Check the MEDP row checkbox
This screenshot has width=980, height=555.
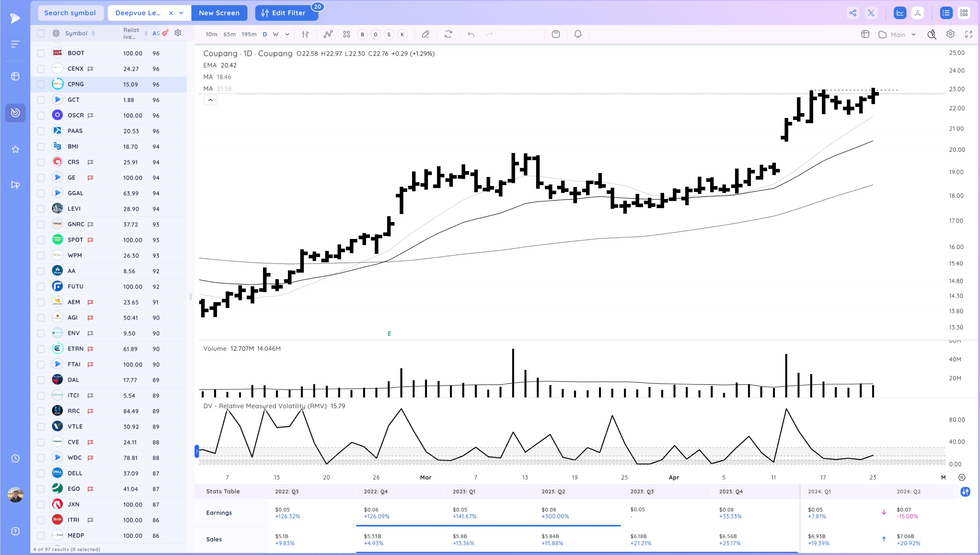click(x=41, y=536)
